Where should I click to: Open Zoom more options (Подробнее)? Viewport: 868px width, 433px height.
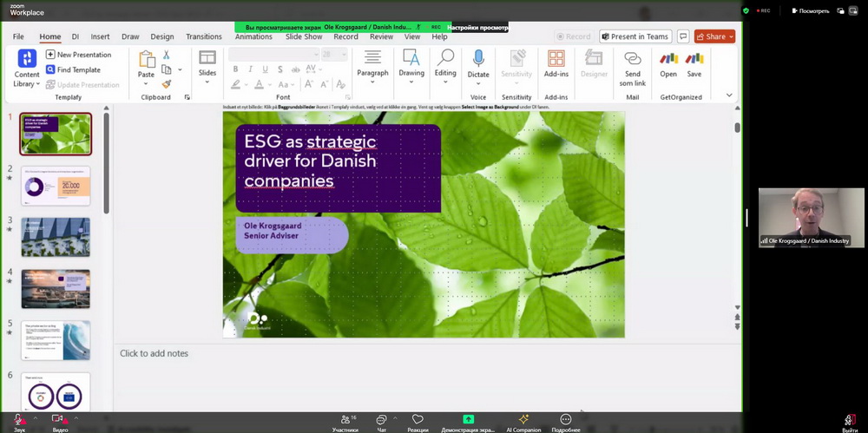pos(566,423)
